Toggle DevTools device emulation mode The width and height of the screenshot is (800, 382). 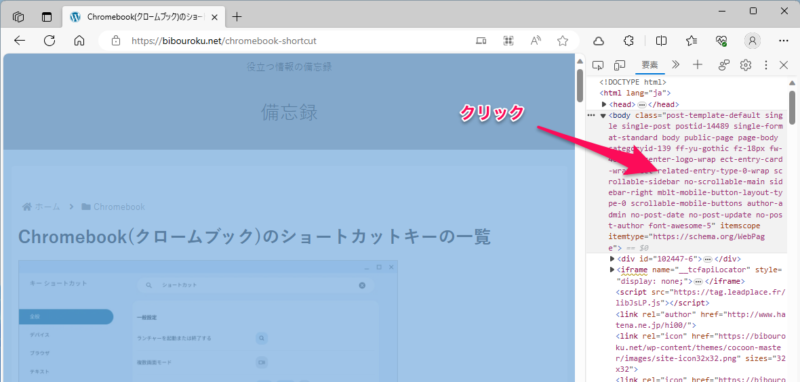coord(619,65)
